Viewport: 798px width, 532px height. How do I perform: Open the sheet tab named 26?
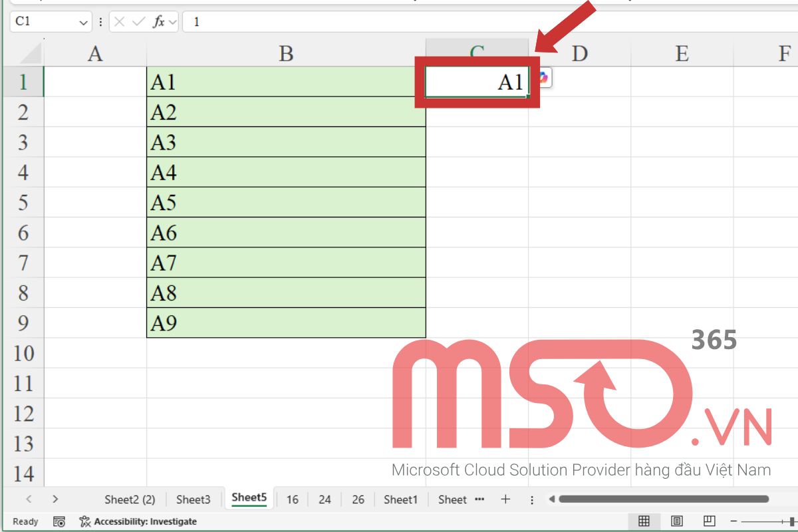pos(358,499)
